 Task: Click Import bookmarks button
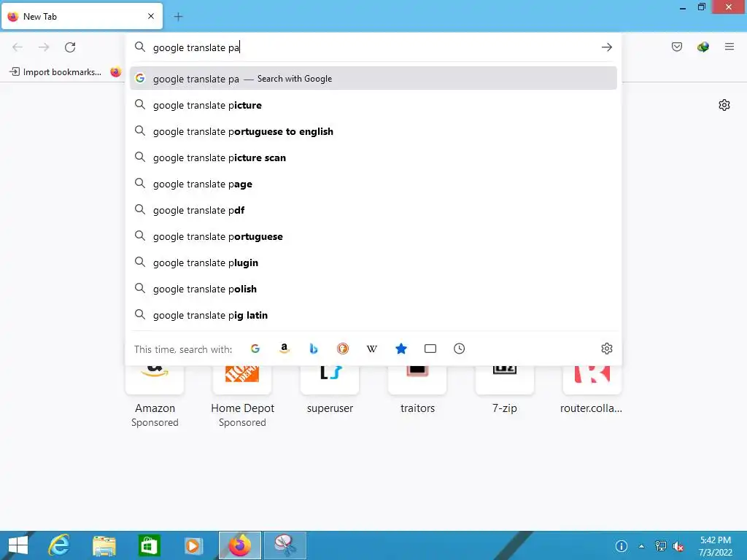point(55,72)
